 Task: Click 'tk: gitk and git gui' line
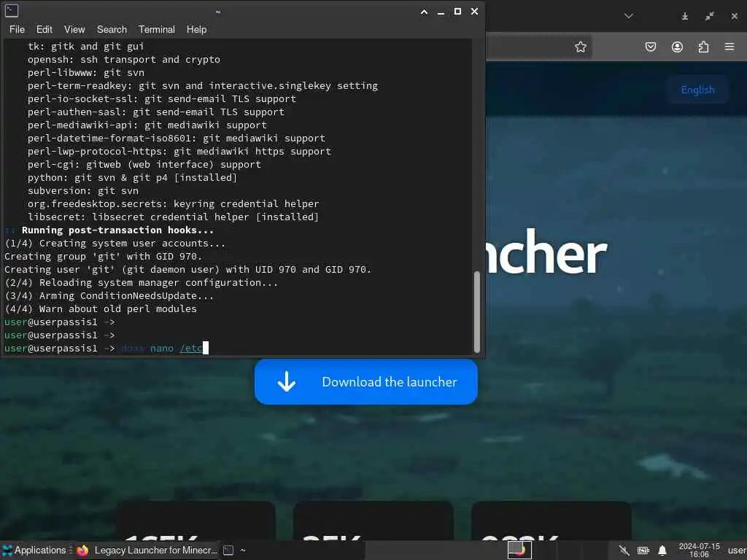(86, 46)
